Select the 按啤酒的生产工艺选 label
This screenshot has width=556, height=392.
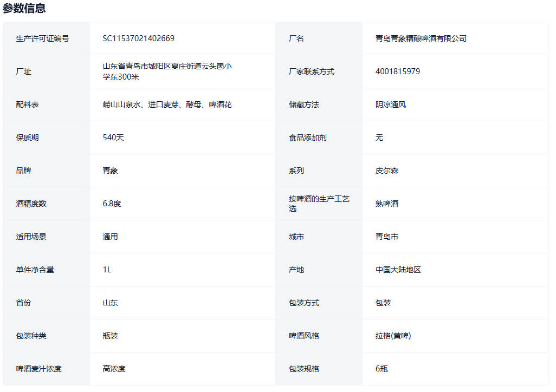point(319,203)
